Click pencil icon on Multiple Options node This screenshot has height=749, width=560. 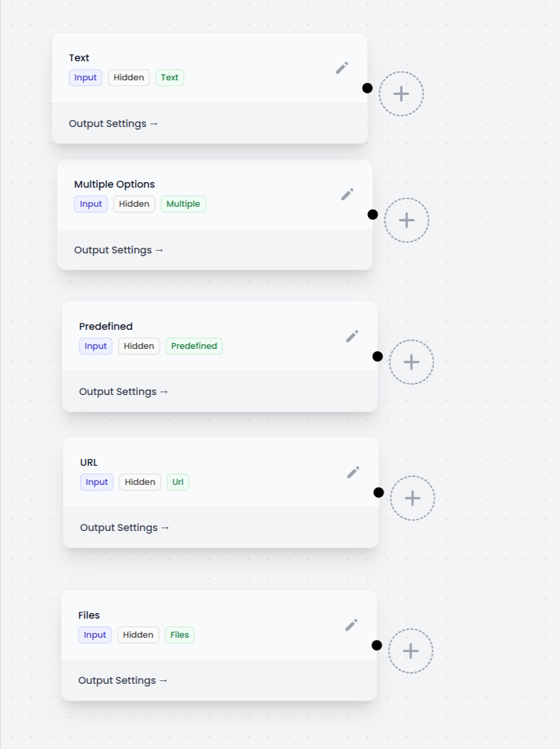347,194
